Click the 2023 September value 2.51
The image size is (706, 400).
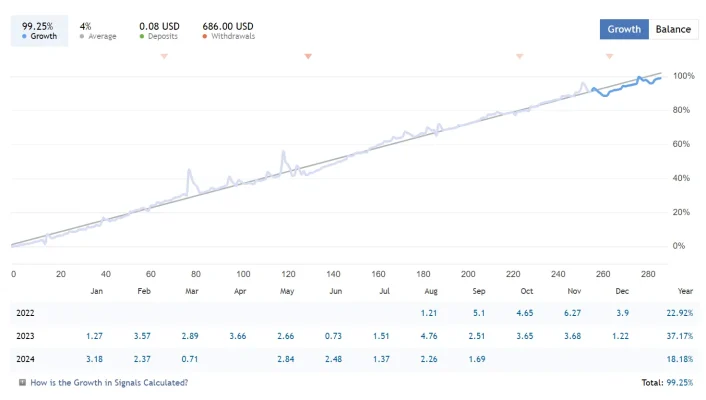coord(476,336)
